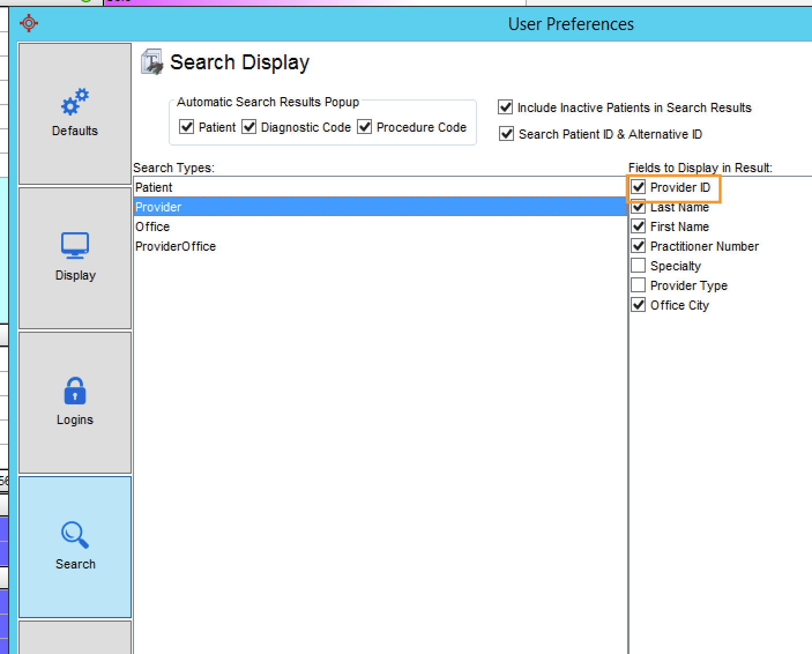812x654 pixels.
Task: Uncheck the Provider ID field checkbox
Action: pyautogui.click(x=638, y=187)
